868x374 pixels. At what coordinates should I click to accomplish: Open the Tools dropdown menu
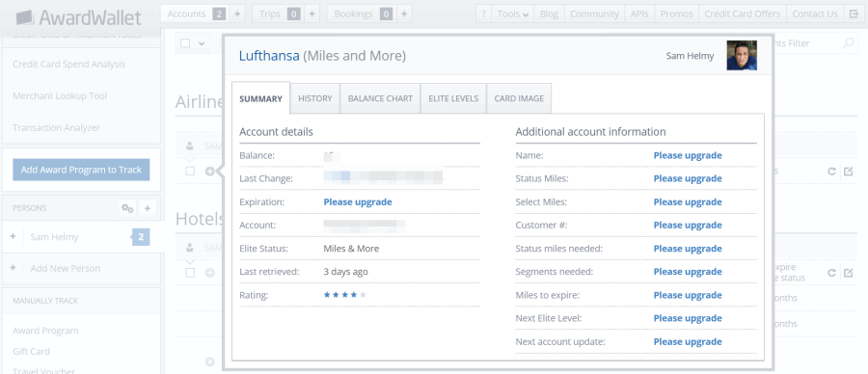pos(513,13)
